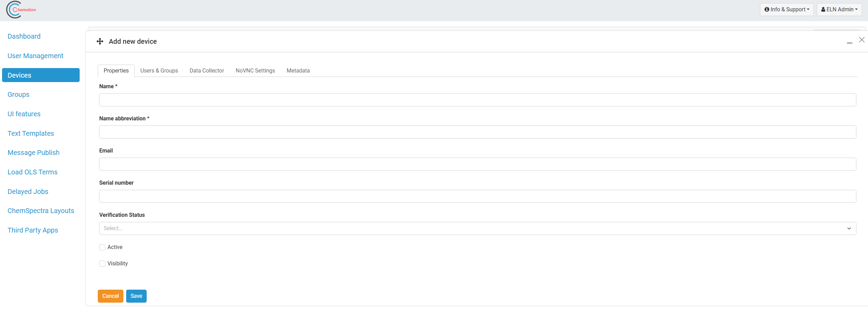Switch to the Data Collector tab
The width and height of the screenshot is (868, 317).
coord(206,70)
